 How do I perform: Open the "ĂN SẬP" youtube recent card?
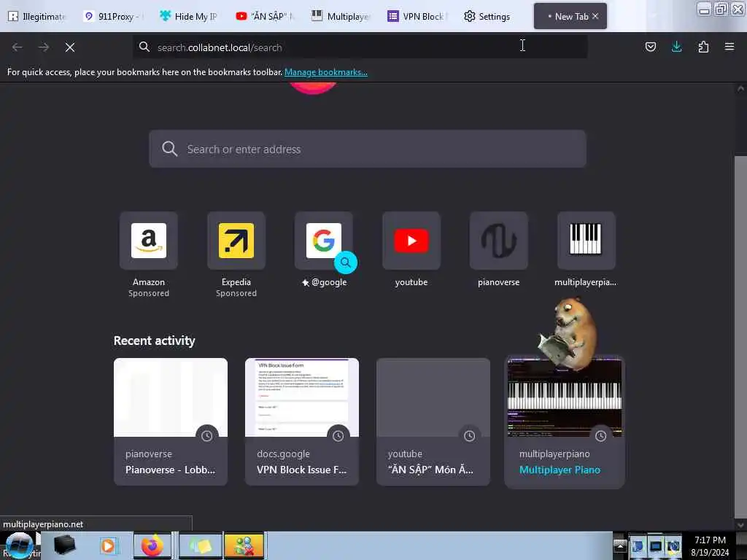click(433, 421)
